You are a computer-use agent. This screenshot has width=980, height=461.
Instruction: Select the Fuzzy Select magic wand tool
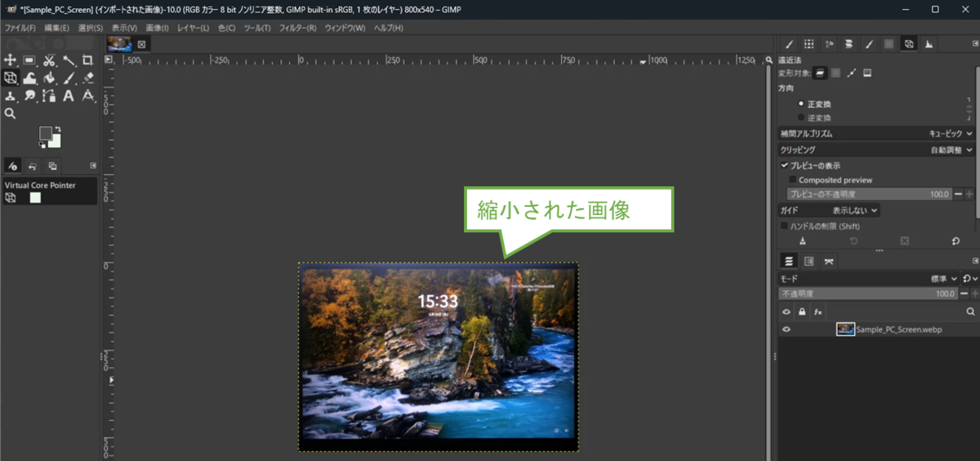pyautogui.click(x=69, y=60)
